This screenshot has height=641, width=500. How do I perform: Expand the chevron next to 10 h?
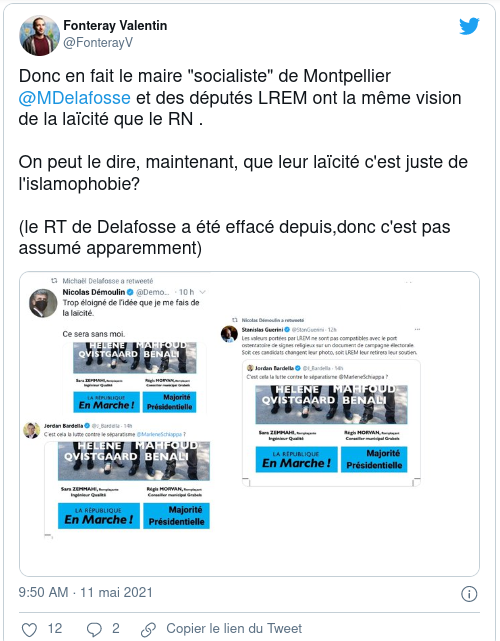(x=202, y=292)
